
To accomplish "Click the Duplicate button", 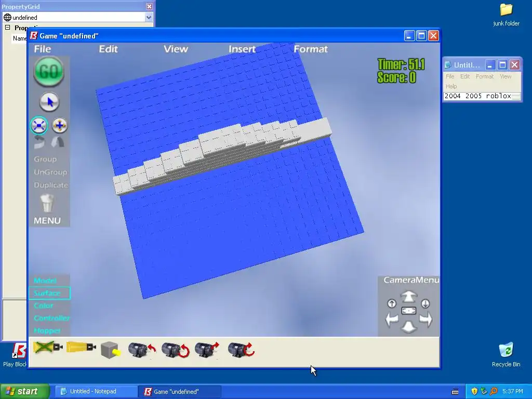I will click(x=51, y=185).
